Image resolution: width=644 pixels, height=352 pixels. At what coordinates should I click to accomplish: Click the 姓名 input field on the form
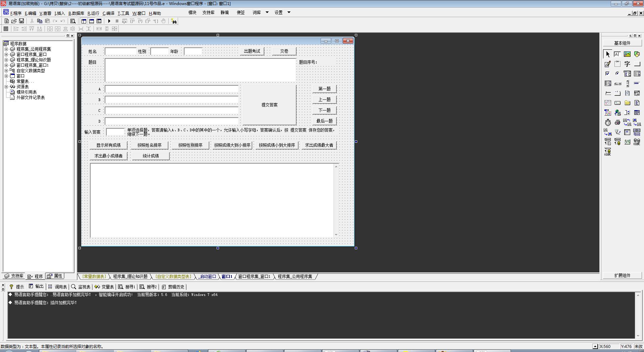coord(120,51)
